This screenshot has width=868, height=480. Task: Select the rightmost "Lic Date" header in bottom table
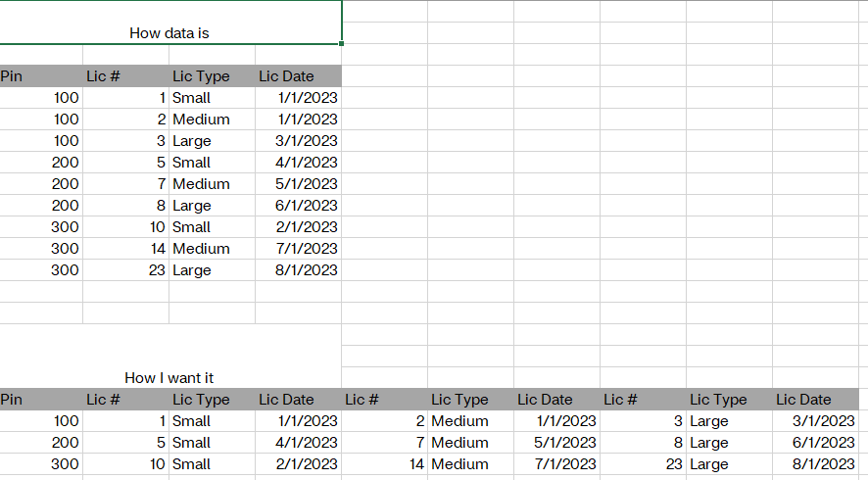tap(803, 399)
